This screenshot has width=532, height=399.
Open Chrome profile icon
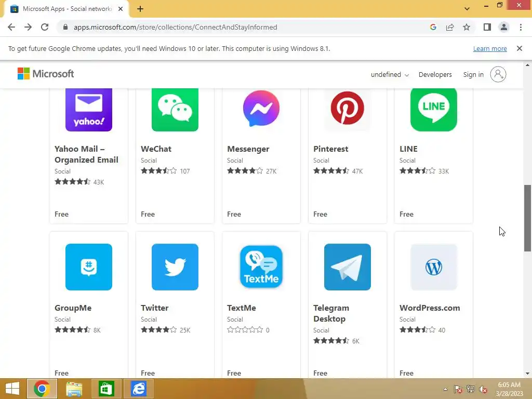[x=504, y=27]
